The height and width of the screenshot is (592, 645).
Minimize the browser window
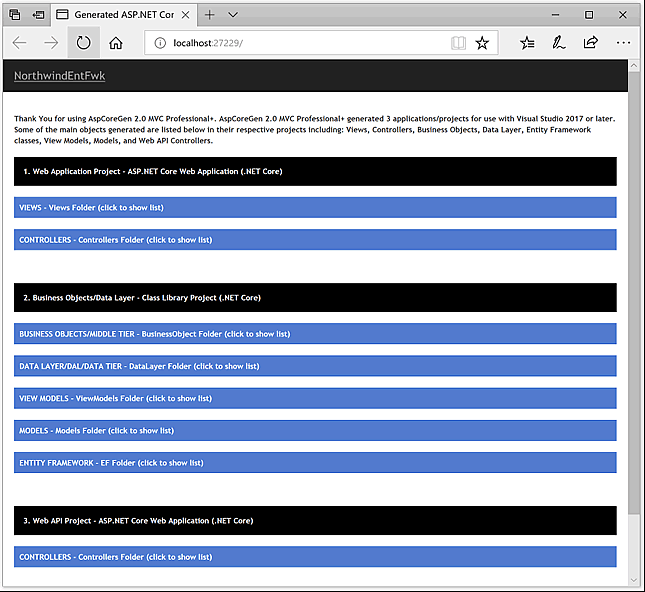[555, 15]
